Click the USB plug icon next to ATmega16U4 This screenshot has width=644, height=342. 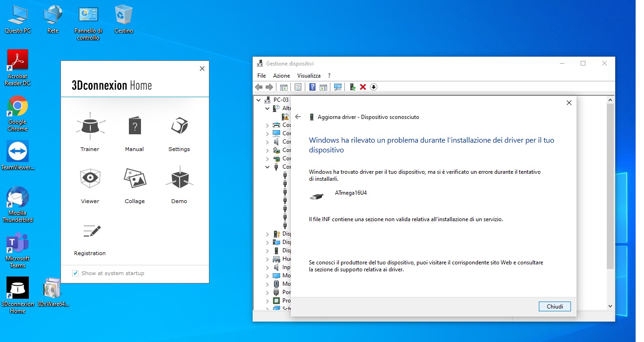click(316, 197)
